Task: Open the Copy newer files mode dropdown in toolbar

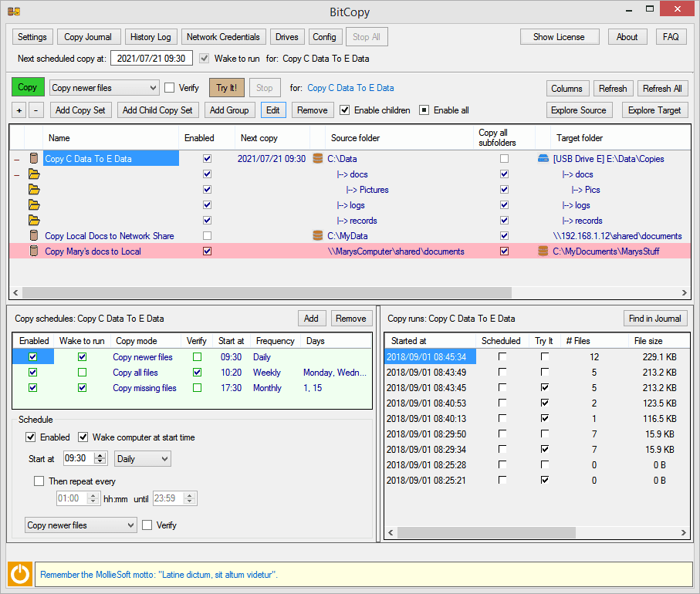Action: (104, 88)
